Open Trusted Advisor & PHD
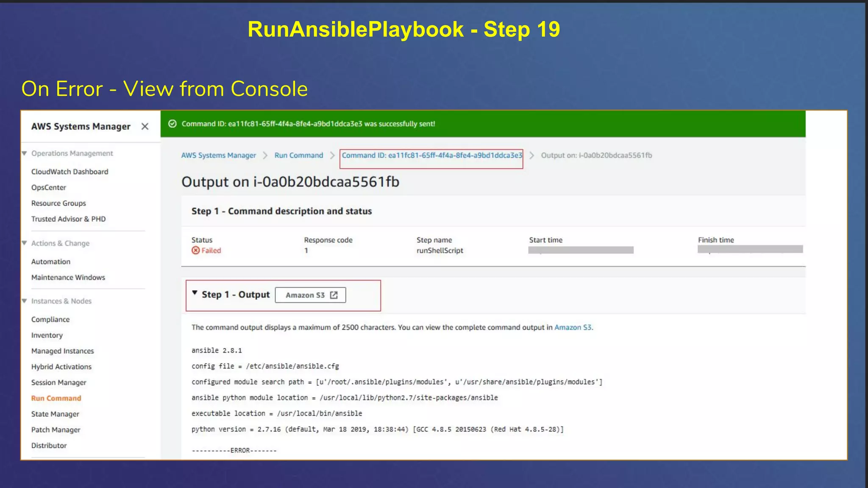Viewport: 868px width, 488px height. coord(68,219)
